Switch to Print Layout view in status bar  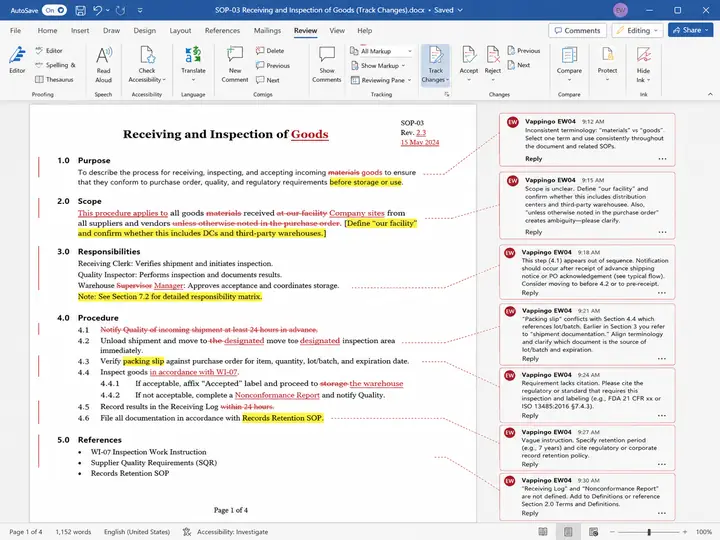568,532
